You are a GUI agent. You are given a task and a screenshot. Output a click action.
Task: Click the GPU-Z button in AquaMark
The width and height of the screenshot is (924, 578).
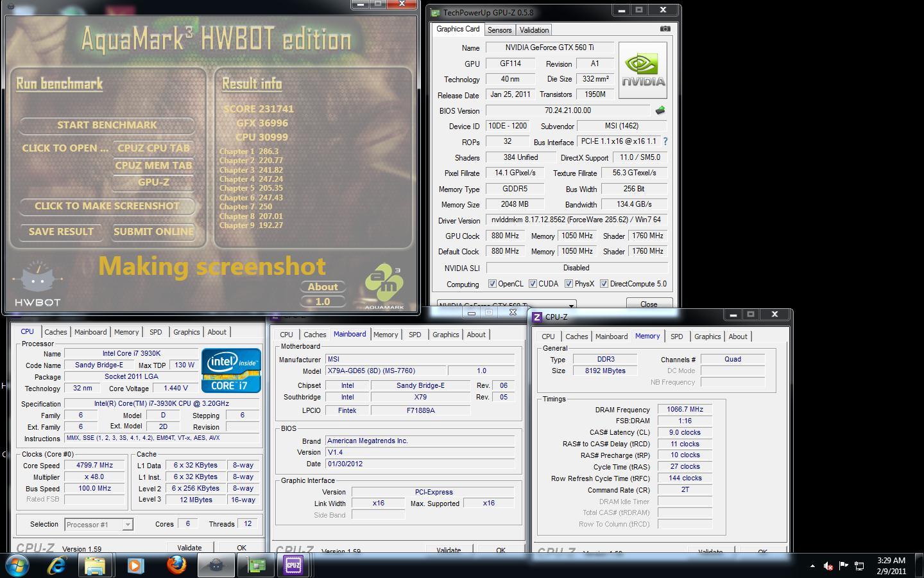coord(153,182)
